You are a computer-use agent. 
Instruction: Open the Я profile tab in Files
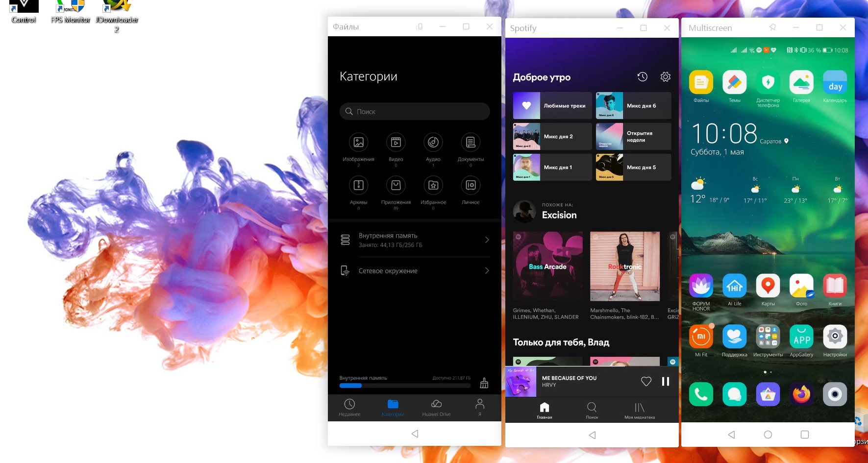pos(480,407)
